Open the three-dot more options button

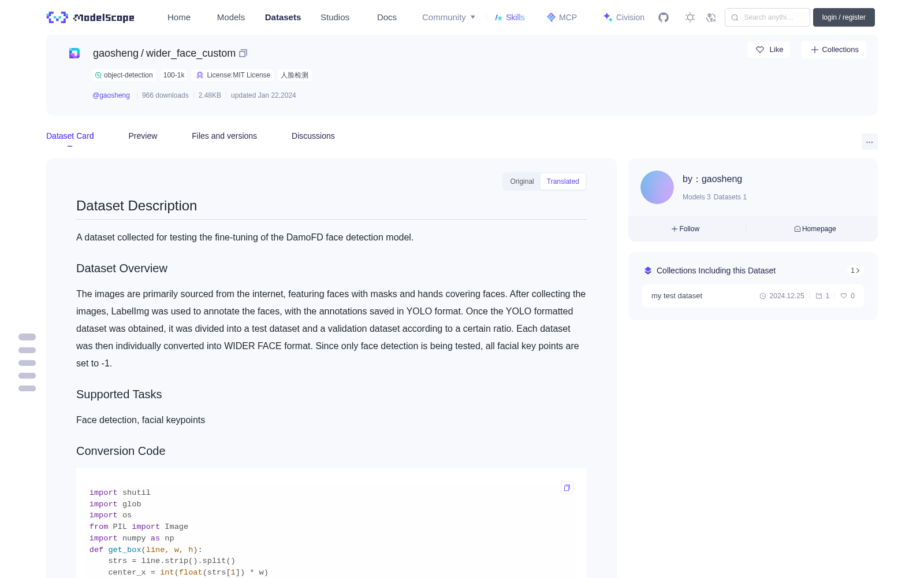(870, 142)
